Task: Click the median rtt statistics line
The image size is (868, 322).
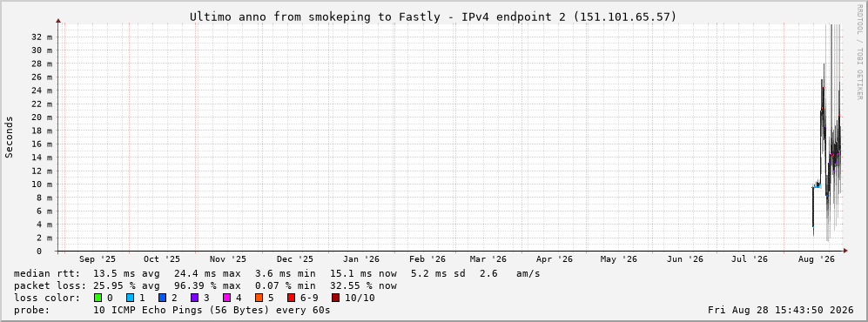Action: coord(277,274)
